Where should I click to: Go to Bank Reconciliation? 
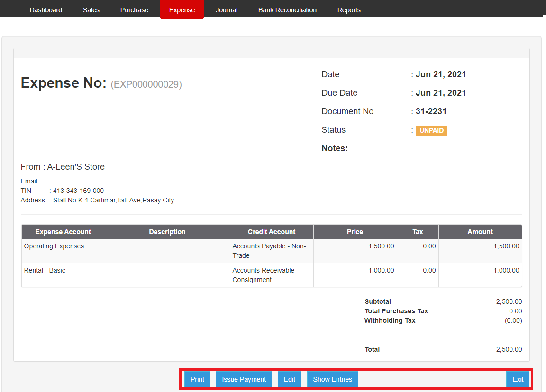[287, 9]
